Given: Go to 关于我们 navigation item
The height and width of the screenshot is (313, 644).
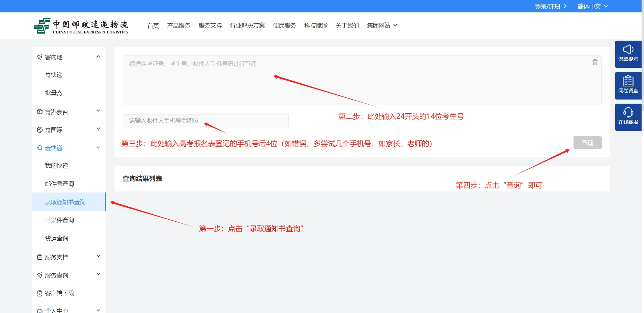Looking at the screenshot, I should (x=347, y=25).
